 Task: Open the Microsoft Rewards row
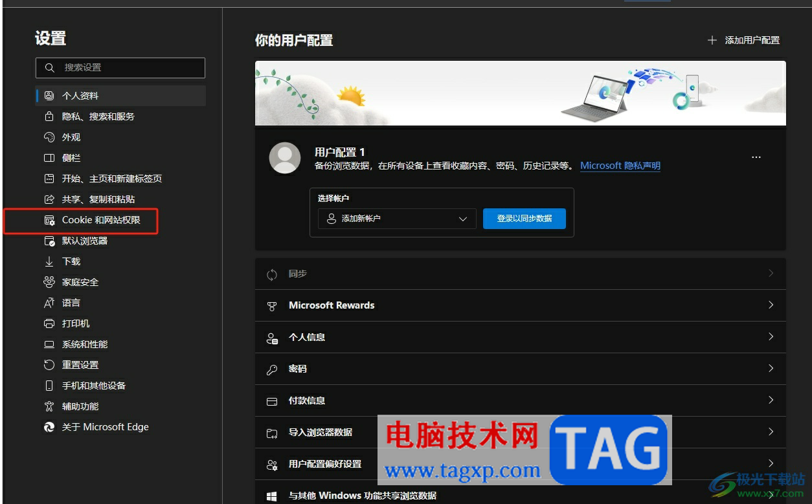(521, 305)
